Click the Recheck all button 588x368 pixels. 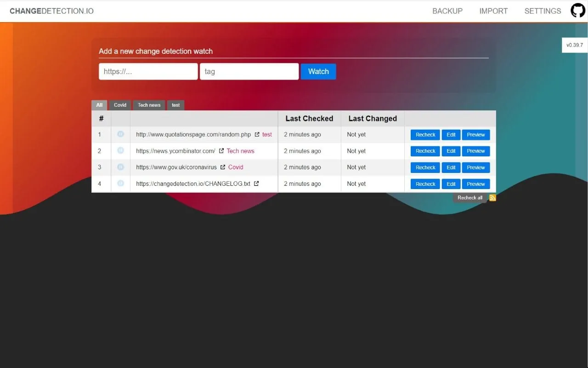click(x=470, y=198)
